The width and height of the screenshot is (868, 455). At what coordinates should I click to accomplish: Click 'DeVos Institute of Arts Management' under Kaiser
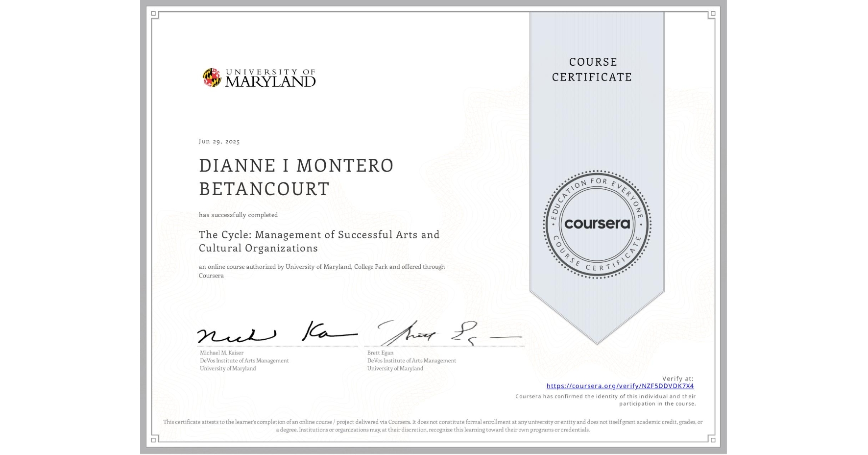(x=244, y=360)
